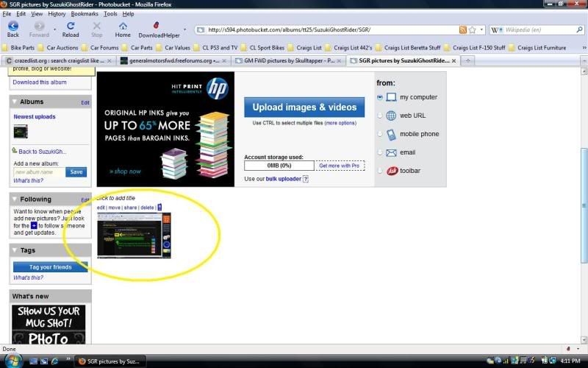Open the Bookmarks menu
The image size is (588, 368).
click(85, 14)
